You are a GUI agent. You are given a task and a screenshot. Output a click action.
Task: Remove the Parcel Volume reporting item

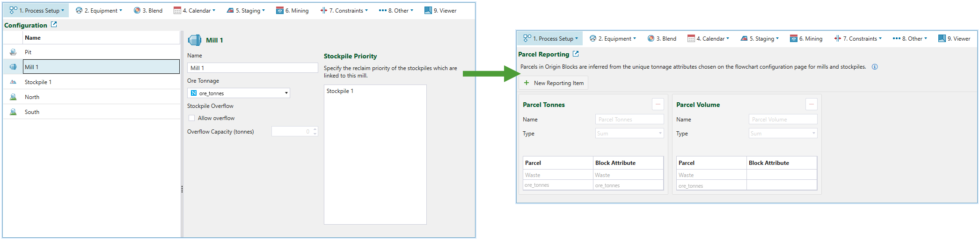811,105
